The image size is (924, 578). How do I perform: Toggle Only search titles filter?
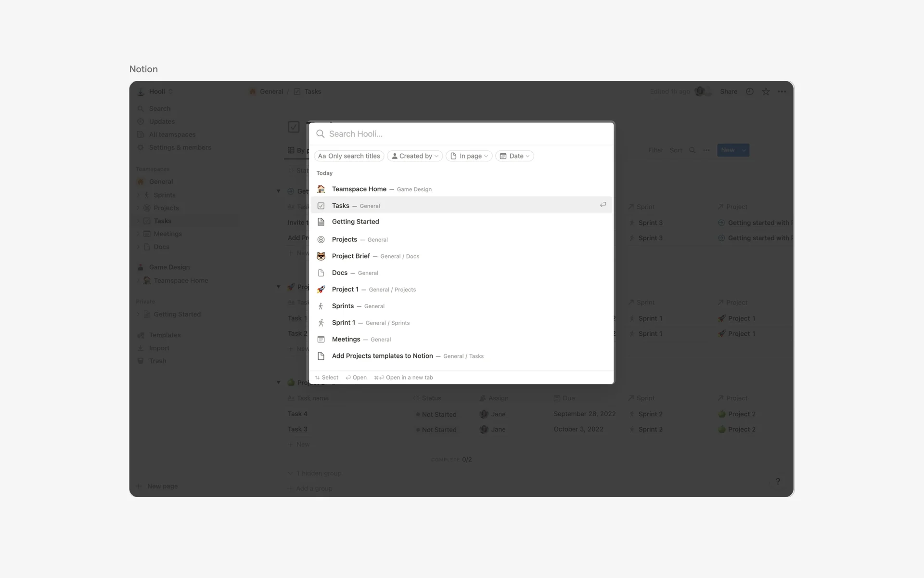pos(349,156)
